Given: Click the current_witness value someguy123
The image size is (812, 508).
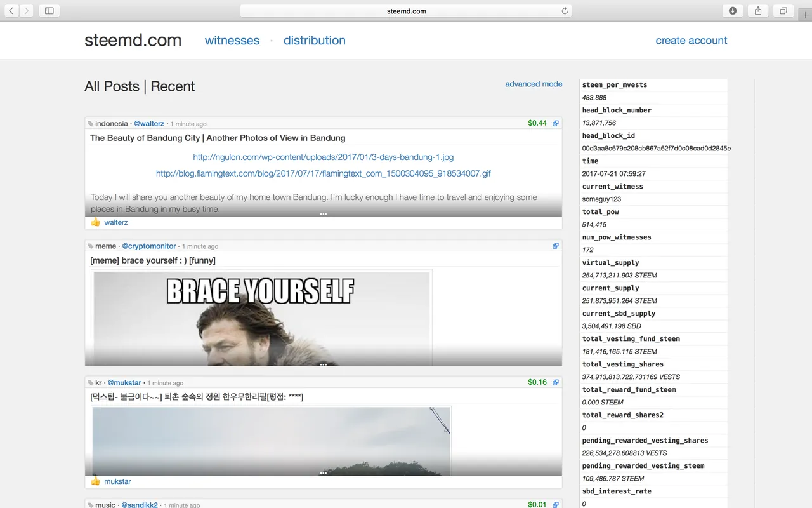Looking at the screenshot, I should [601, 199].
